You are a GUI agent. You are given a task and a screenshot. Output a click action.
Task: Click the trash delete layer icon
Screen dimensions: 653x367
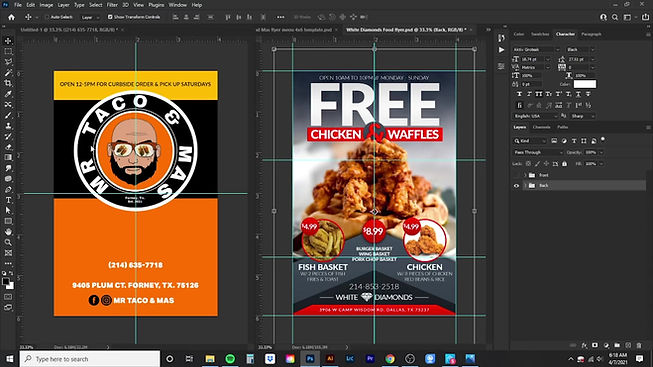[x=639, y=345]
